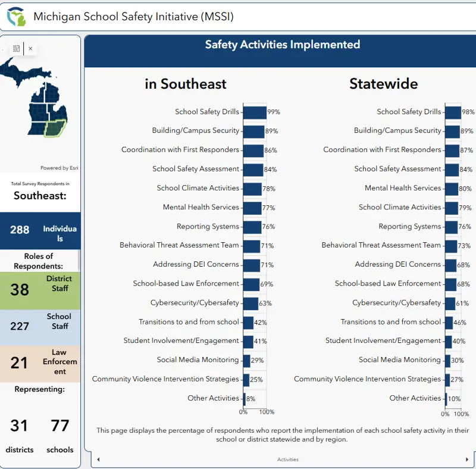Click the Safety Activities Implemented header
Screen dimensions: 476x469
282,45
